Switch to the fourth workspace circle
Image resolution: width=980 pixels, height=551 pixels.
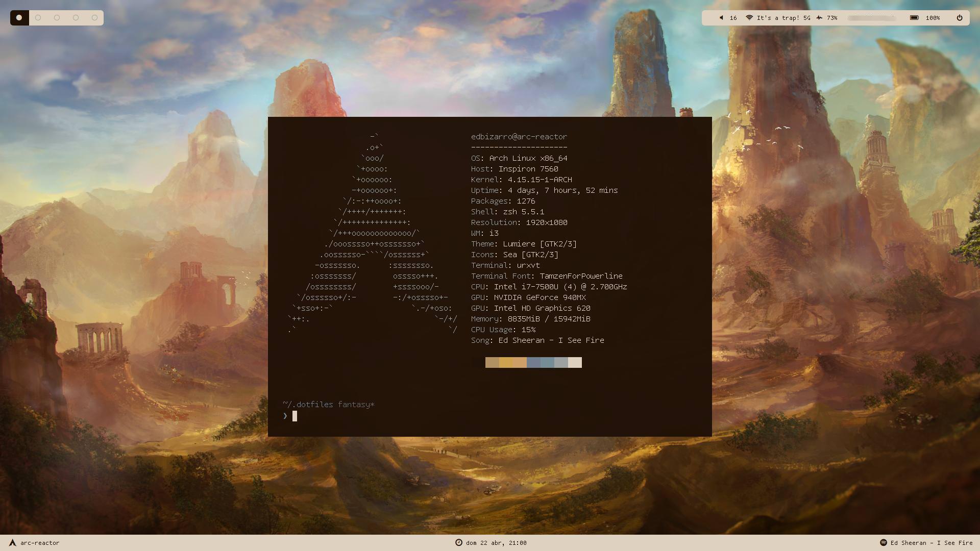[x=76, y=18]
